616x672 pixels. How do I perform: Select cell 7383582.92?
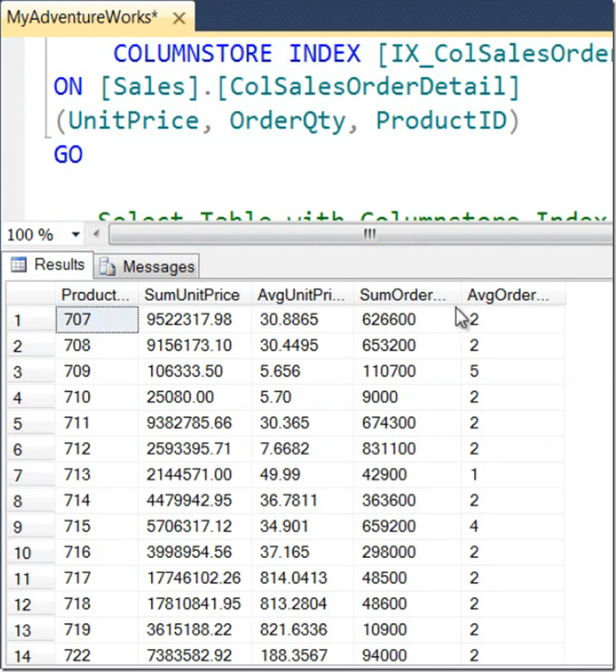195,656
